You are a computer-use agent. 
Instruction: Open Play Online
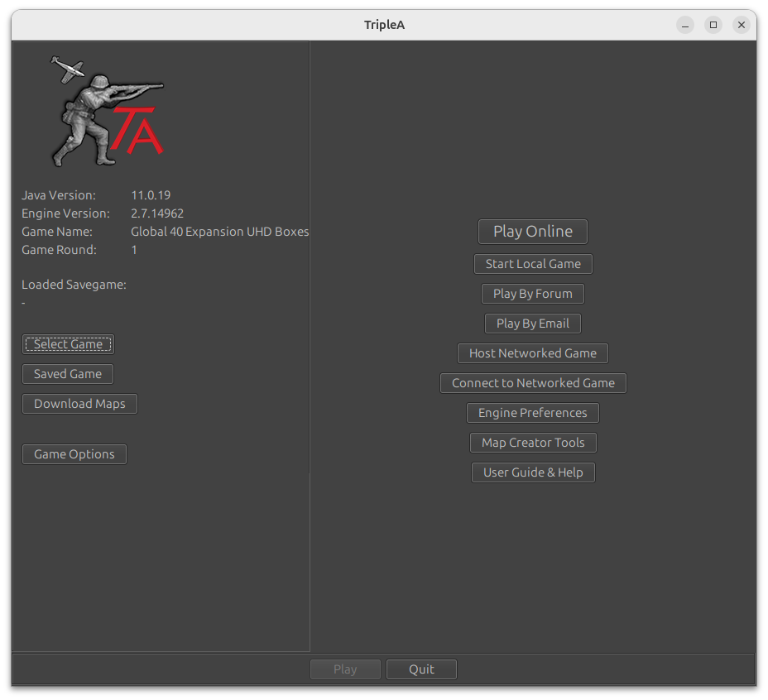coord(532,232)
